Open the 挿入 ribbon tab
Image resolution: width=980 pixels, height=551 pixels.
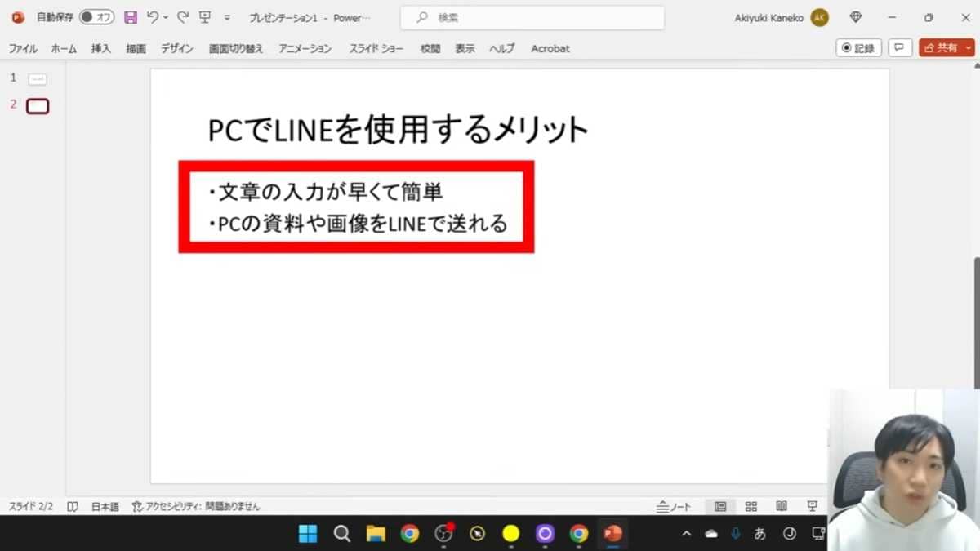click(101, 49)
